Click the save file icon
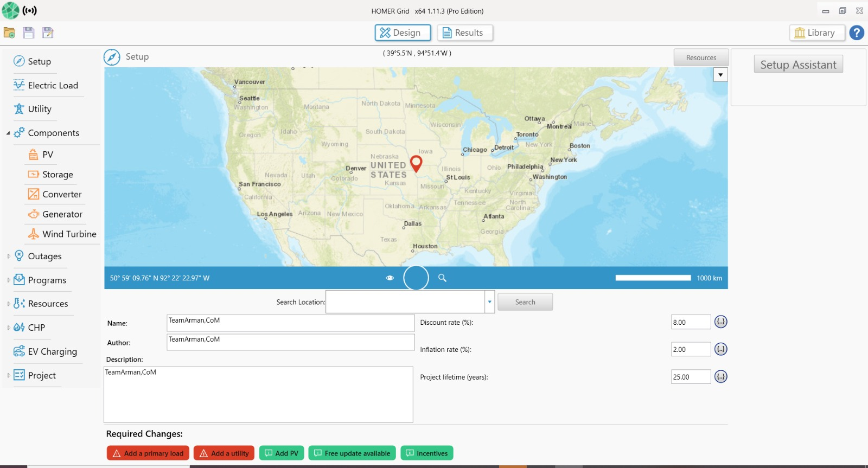This screenshot has width=868, height=468. click(29, 33)
